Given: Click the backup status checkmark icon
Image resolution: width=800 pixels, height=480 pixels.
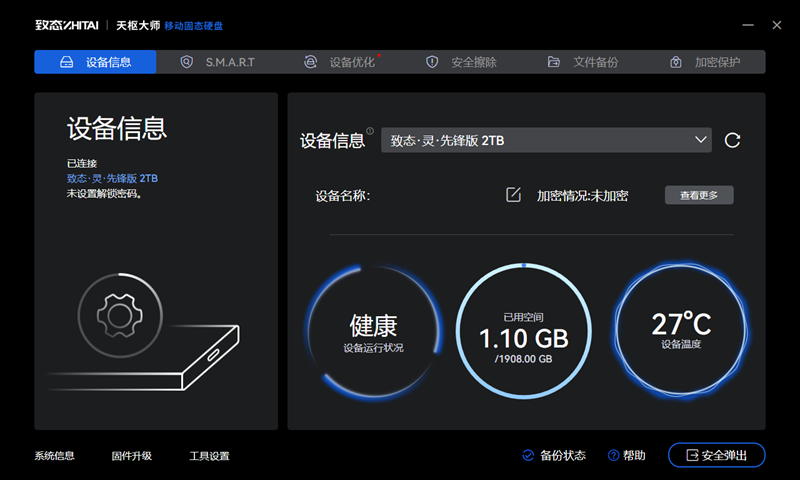Looking at the screenshot, I should [528, 456].
